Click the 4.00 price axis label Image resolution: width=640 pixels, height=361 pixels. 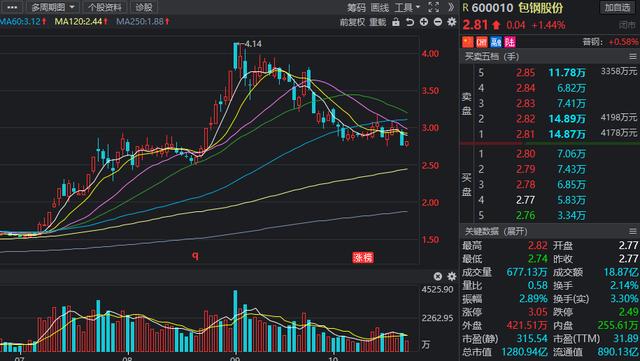point(430,53)
